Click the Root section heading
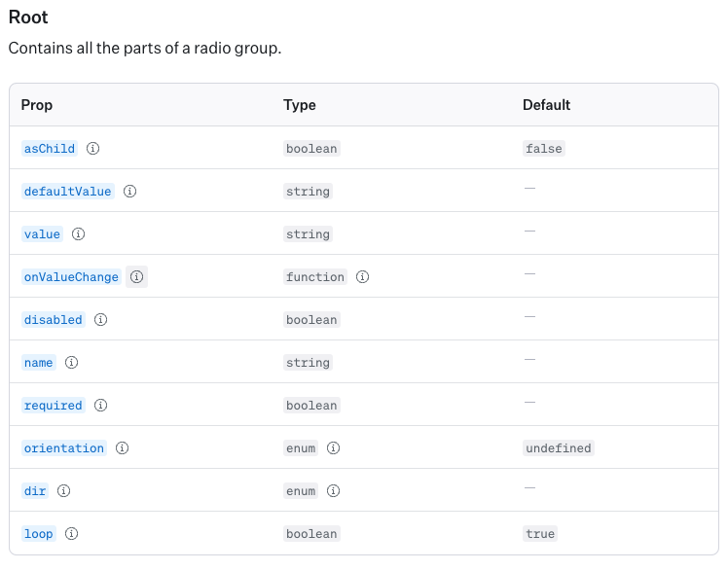This screenshot has height=571, width=728. pos(28,18)
